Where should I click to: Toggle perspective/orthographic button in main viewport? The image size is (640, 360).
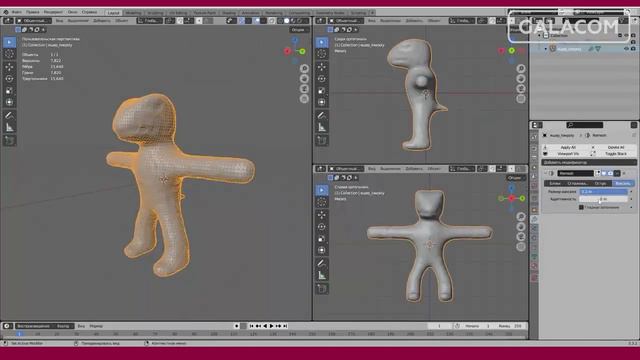[304, 99]
